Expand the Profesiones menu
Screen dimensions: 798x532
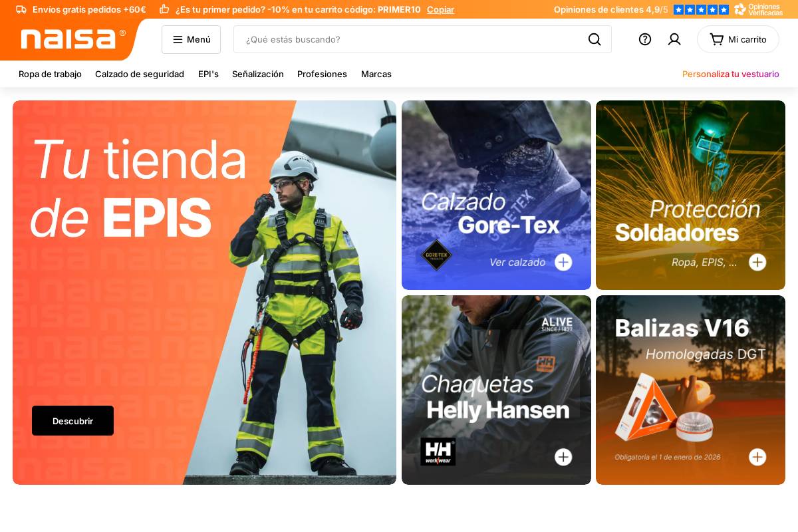pos(322,74)
